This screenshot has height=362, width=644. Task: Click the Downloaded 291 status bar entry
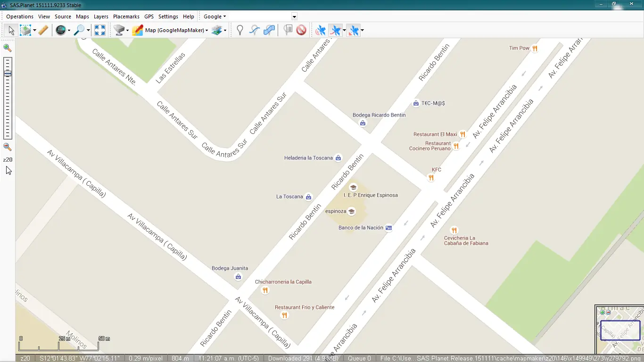[x=303, y=358]
